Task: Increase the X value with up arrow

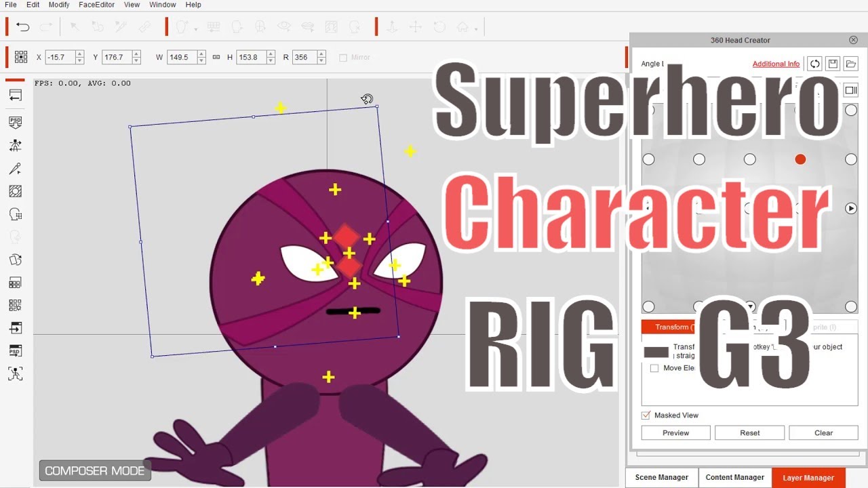Action: coord(80,54)
